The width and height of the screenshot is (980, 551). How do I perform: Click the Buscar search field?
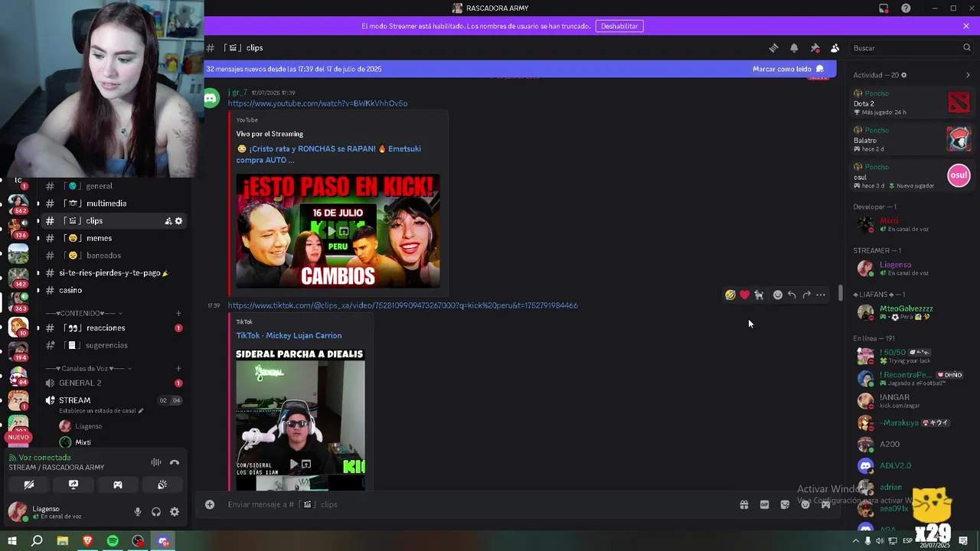[911, 47]
